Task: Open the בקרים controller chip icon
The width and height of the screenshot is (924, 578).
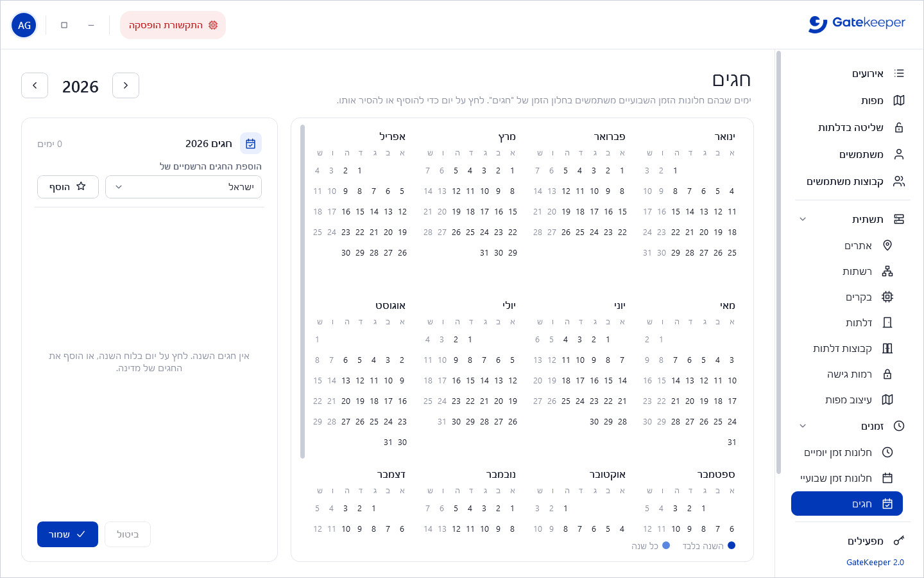Action: (887, 297)
